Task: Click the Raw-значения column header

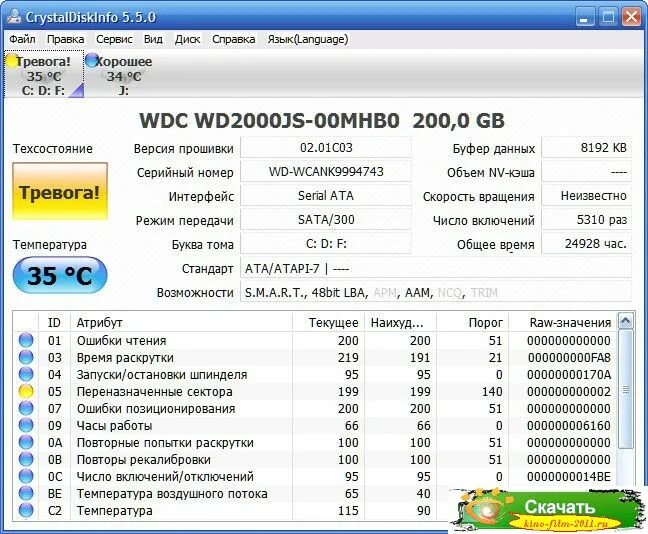Action: click(563, 322)
